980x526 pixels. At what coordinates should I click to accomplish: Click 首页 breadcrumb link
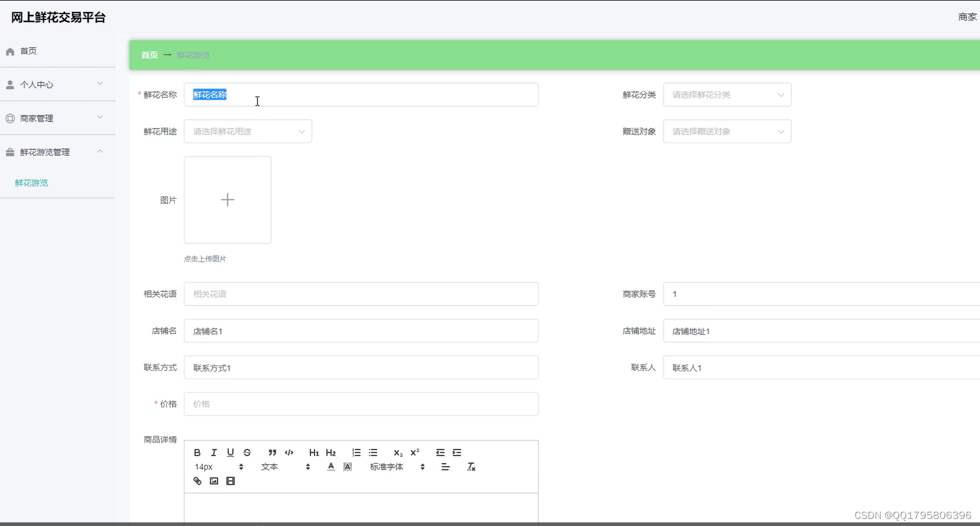[x=150, y=55]
